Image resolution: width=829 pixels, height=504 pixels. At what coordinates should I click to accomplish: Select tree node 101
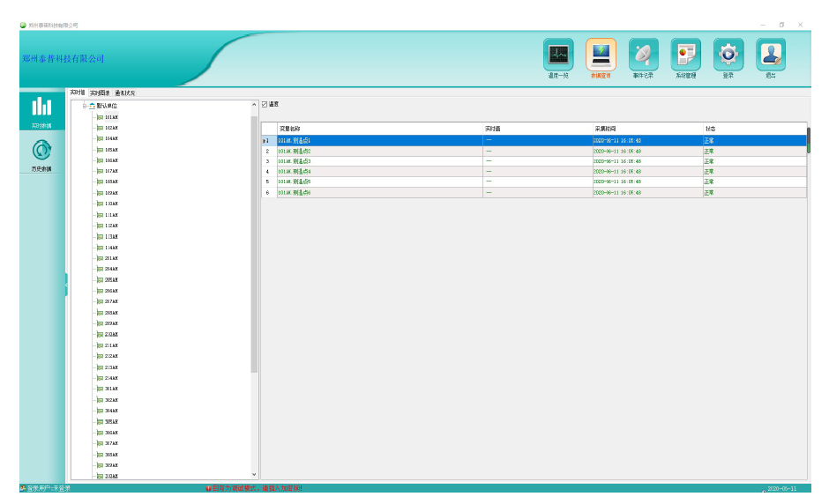(111, 117)
